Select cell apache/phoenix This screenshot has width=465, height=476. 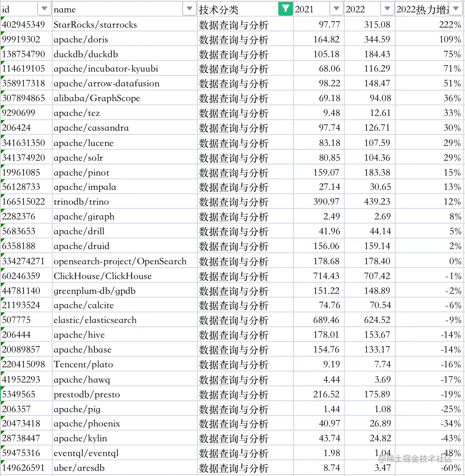(x=124, y=423)
